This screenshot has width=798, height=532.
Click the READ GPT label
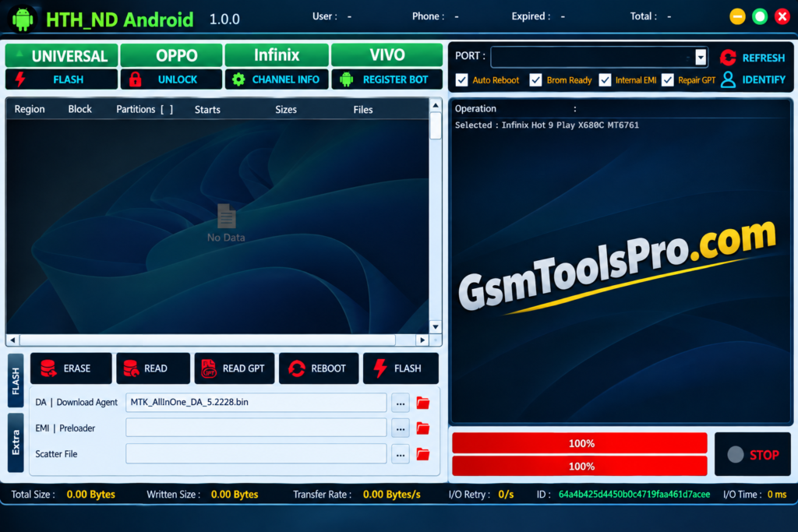click(x=244, y=368)
